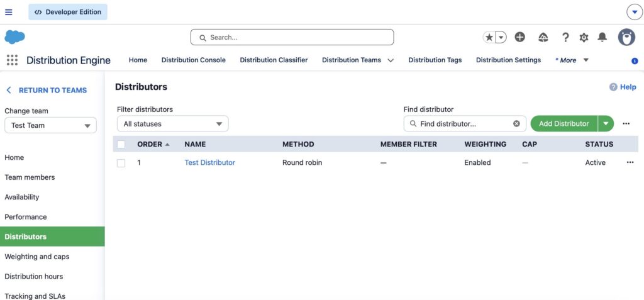Screen dimensions: 644x300
Task: Click the Salesforce cloud logo
Action: tap(15, 37)
